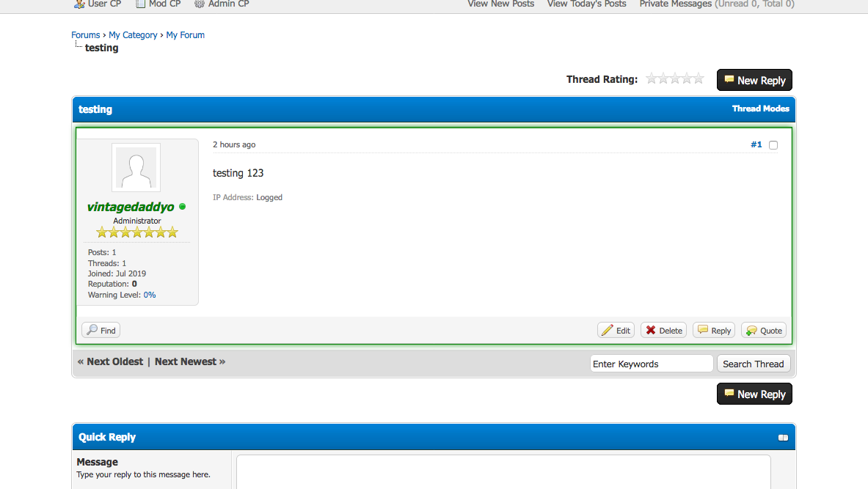Open View Today's Posts
The height and width of the screenshot is (489, 868).
(x=587, y=4)
